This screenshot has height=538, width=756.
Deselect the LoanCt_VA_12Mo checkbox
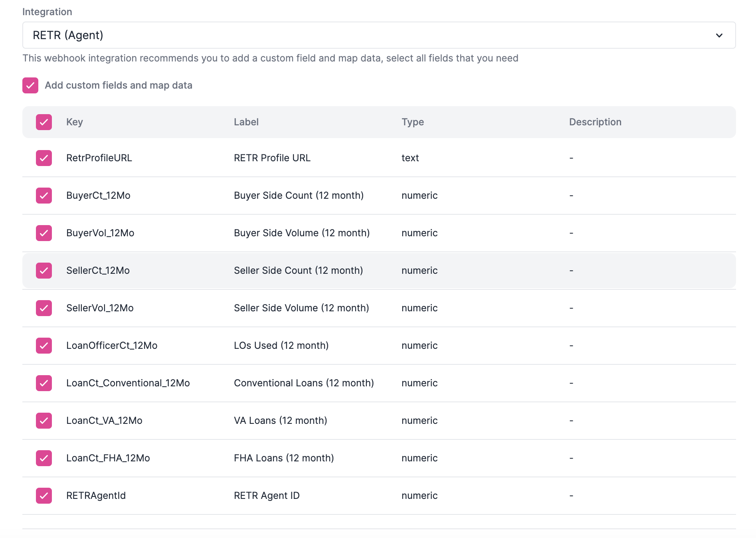(x=44, y=421)
